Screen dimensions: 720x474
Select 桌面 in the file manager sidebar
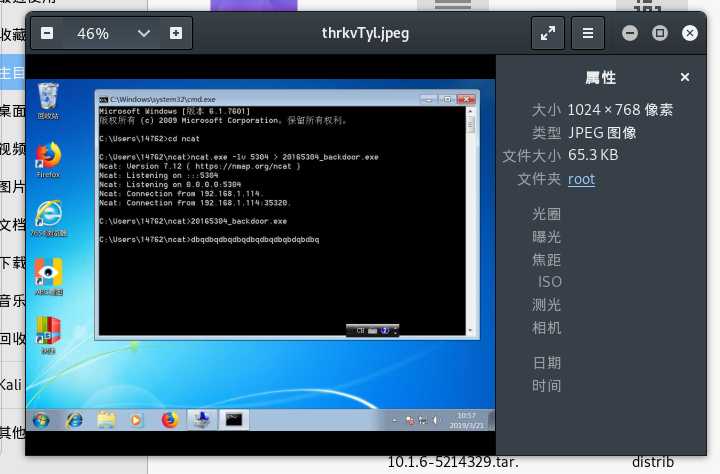coord(12,111)
